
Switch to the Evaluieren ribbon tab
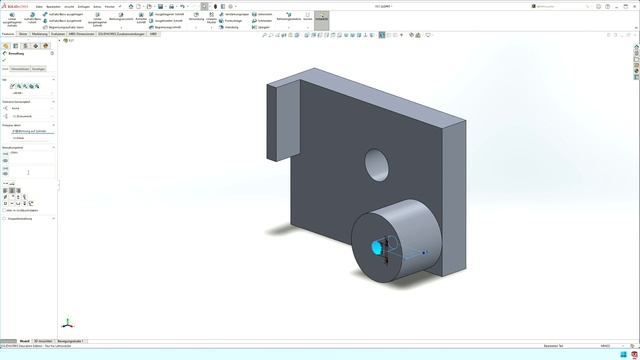pyautogui.click(x=58, y=34)
